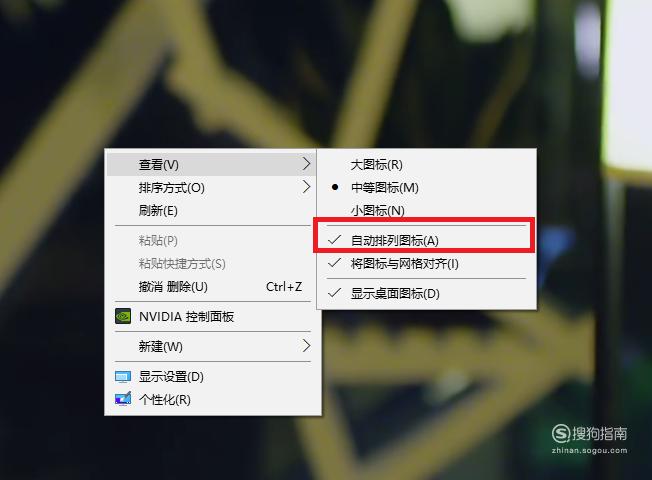Expand the 排序方式(O) submenu arrow
The width and height of the screenshot is (652, 480).
point(306,187)
